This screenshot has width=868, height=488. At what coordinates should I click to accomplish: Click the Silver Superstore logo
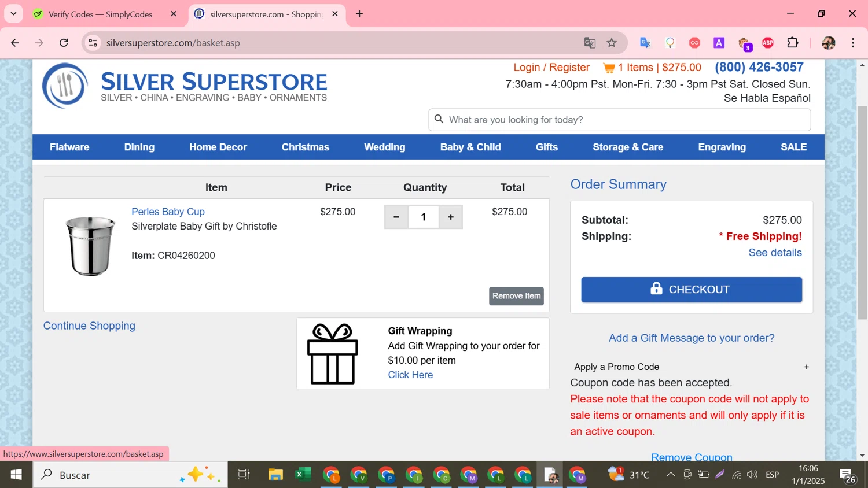click(185, 86)
